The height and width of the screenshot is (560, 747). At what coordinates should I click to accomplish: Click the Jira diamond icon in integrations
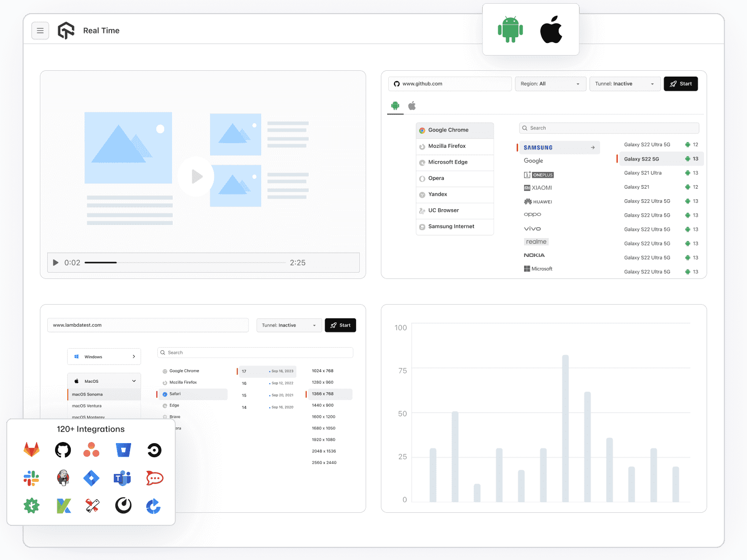(91, 478)
